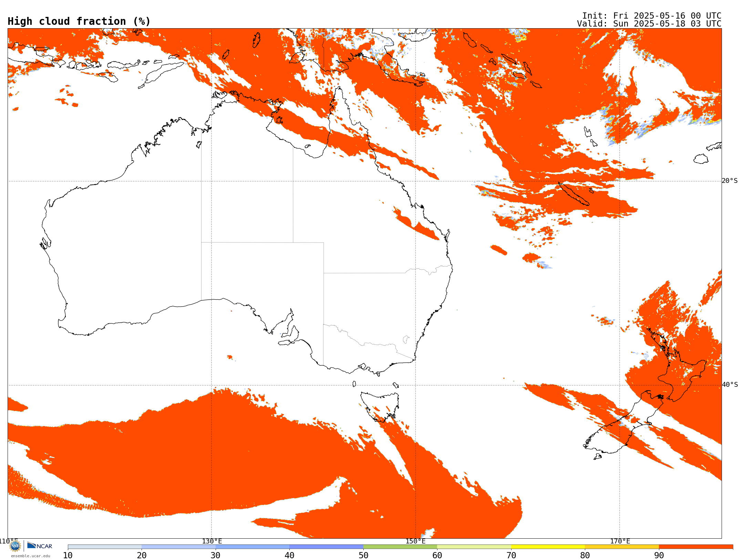
Task: Click the 20–30 pale blue colorbar segment
Action: (178, 547)
